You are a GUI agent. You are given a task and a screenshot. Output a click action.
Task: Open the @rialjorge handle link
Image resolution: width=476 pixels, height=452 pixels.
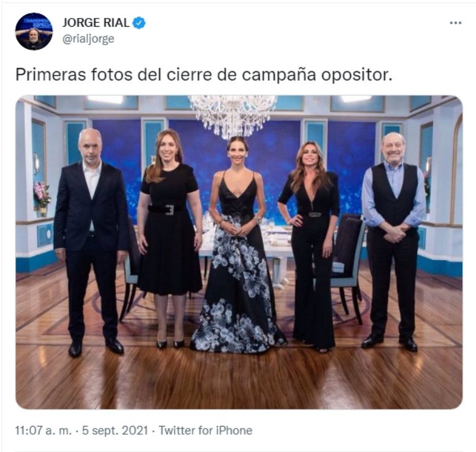[88, 39]
